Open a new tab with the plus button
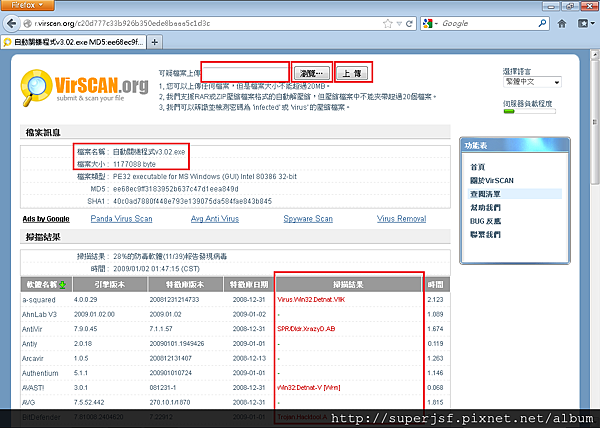600x428 pixels. click(155, 42)
